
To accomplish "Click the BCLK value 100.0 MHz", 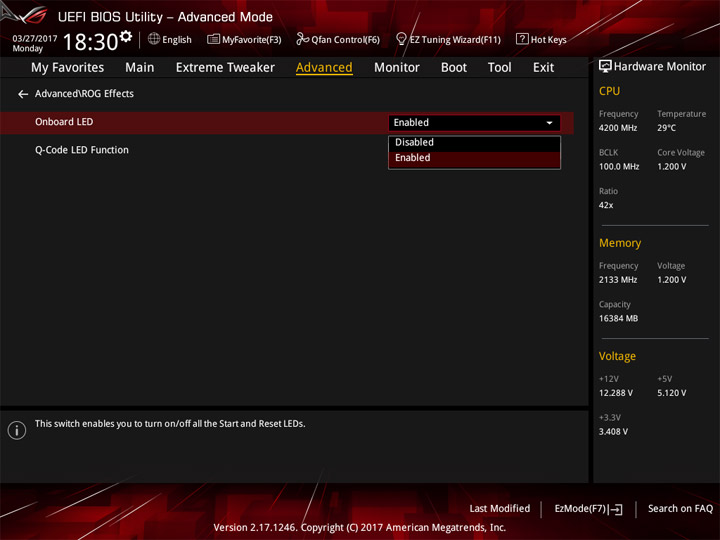I will coord(619,167).
